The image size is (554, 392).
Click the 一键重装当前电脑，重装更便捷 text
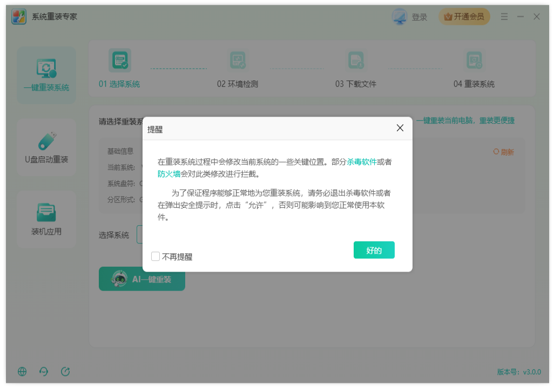pos(465,120)
